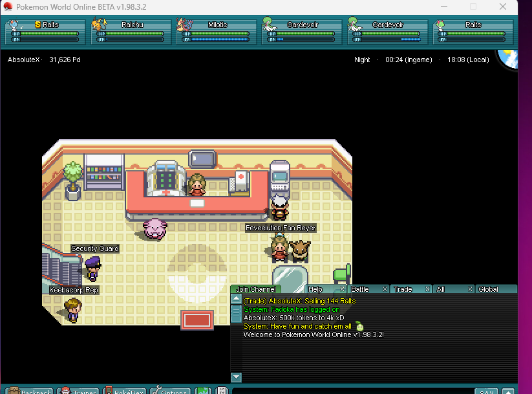Click the item shelf beside the plant

click(x=104, y=172)
